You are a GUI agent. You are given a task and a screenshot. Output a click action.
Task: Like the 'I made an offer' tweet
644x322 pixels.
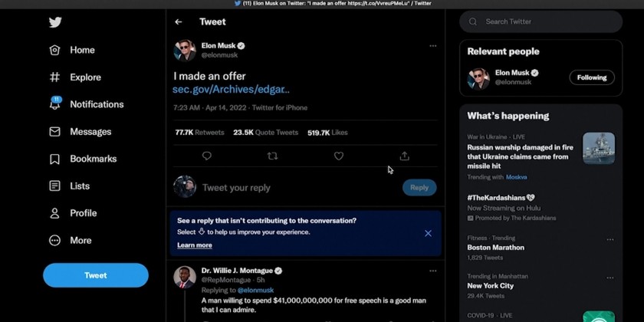pos(338,156)
